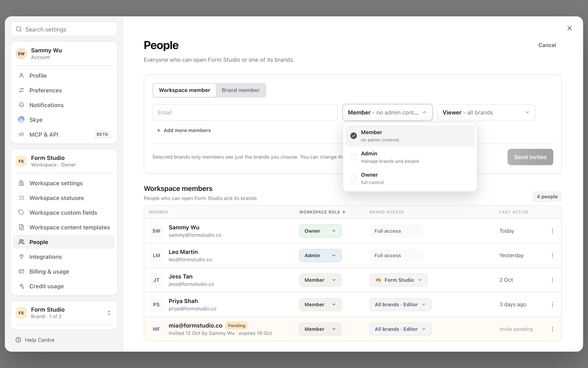This screenshot has width=588, height=368.
Task: Sort by Workspace Role column header
Action: tap(322, 212)
